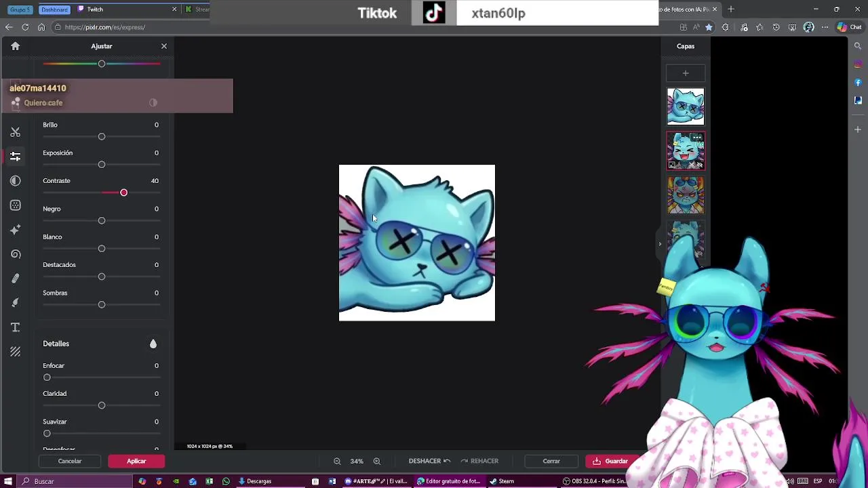Open browser extensions puzzle icon
The width and height of the screenshot is (868, 488).
[x=726, y=27]
